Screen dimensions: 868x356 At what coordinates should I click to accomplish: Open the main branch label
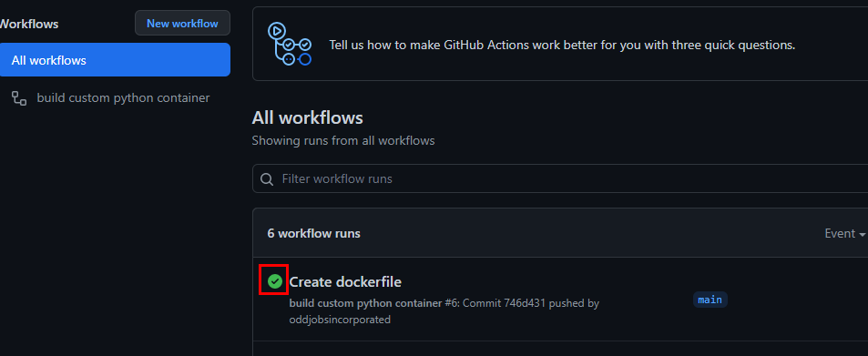pyautogui.click(x=710, y=300)
